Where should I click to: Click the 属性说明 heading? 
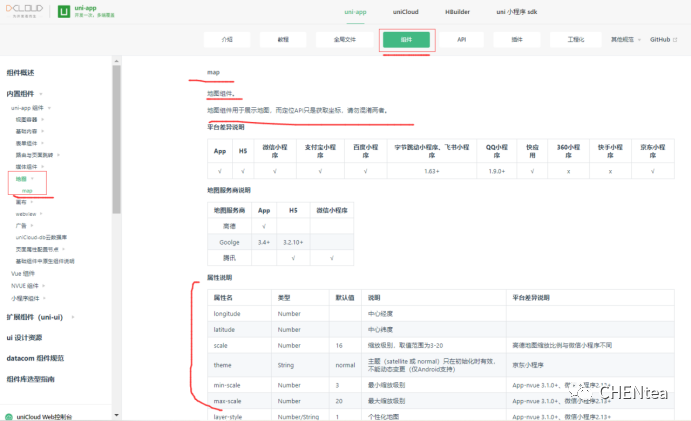tap(219, 278)
